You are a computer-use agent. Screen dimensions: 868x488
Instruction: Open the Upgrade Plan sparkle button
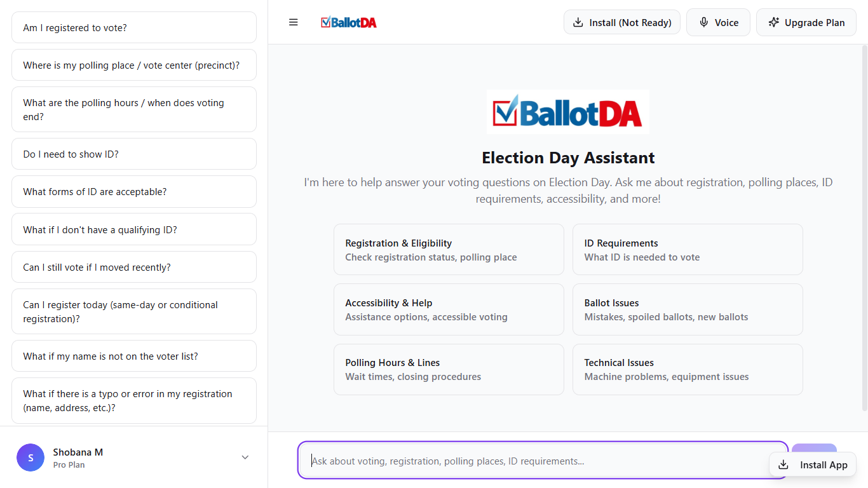click(x=806, y=22)
